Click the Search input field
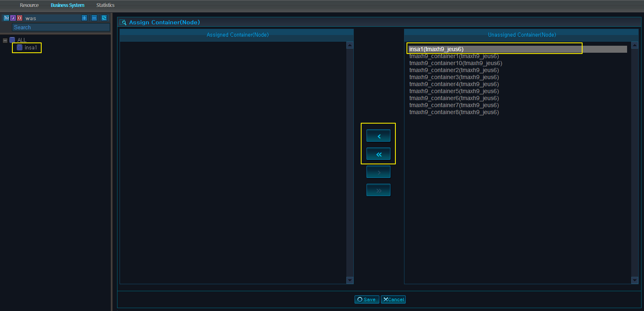644x311 pixels. click(x=61, y=27)
